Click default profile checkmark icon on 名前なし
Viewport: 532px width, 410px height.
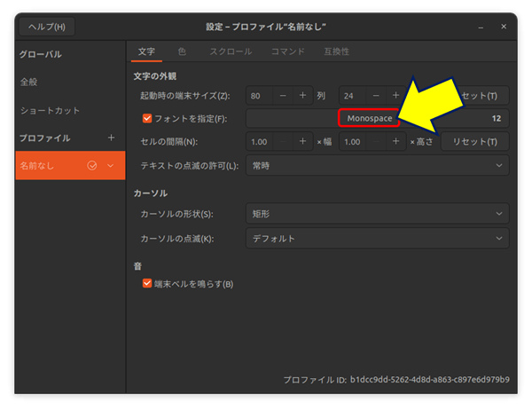tap(92, 165)
